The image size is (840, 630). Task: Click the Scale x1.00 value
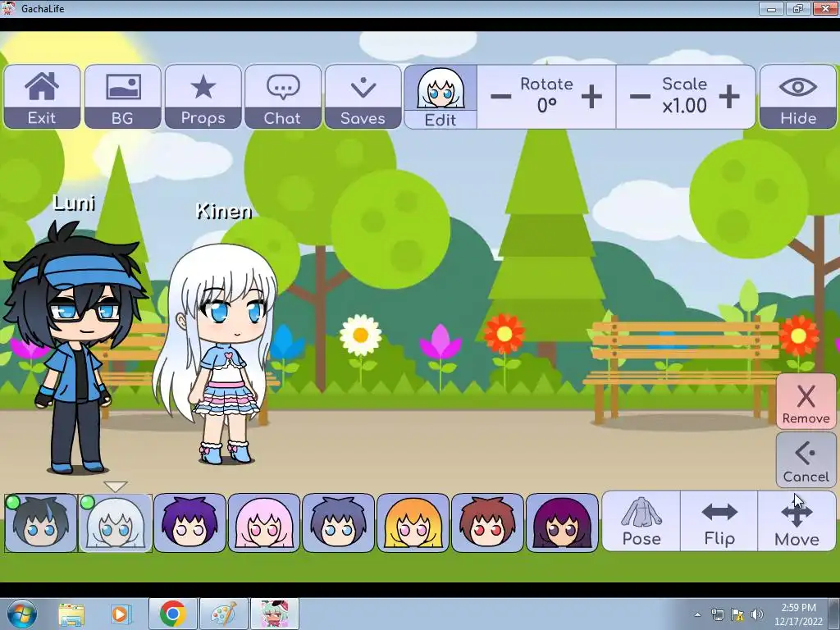tap(684, 106)
